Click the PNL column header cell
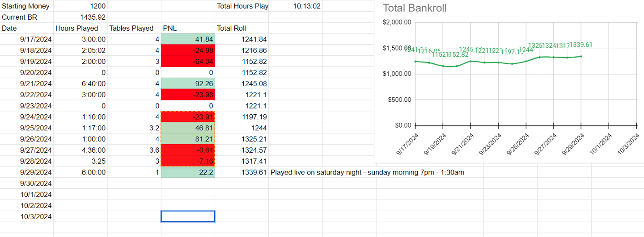This screenshot has height=237, width=644. (x=188, y=28)
